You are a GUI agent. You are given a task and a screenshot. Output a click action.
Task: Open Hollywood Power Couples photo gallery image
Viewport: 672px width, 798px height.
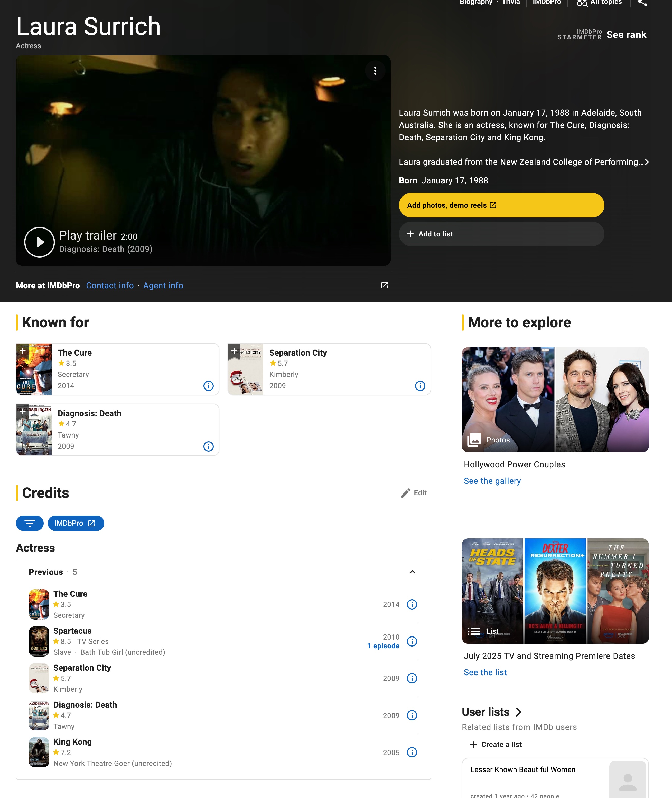pyautogui.click(x=555, y=400)
